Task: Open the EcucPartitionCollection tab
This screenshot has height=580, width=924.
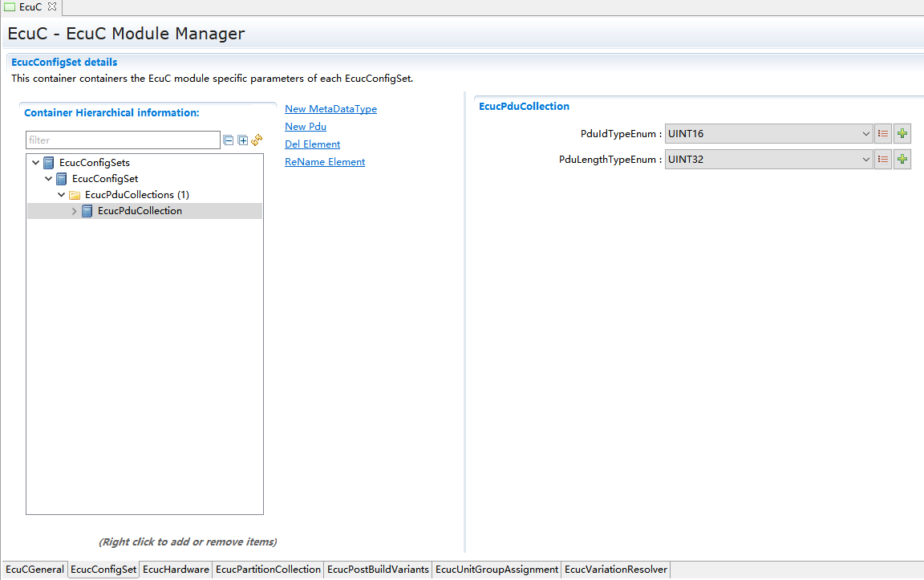Action: point(268,570)
